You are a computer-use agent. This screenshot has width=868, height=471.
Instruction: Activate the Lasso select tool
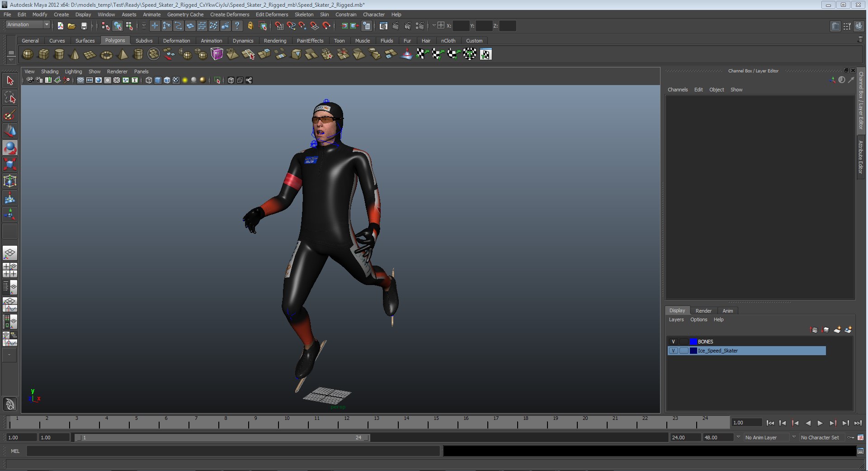point(10,98)
